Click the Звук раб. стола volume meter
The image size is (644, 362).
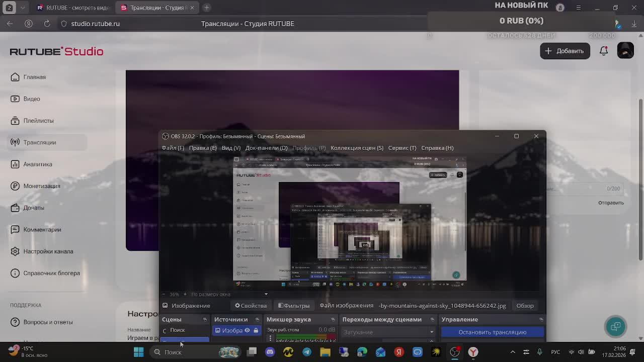(306, 337)
